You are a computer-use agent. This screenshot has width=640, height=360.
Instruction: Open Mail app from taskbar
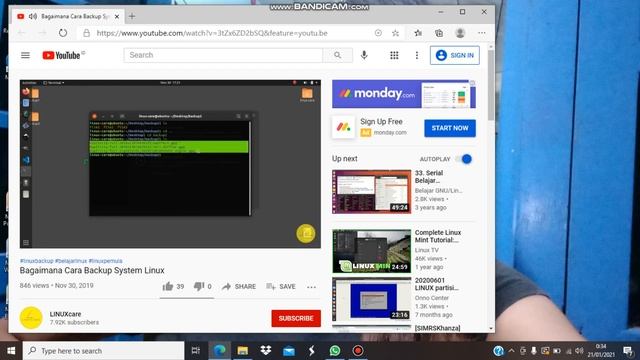[x=289, y=351]
